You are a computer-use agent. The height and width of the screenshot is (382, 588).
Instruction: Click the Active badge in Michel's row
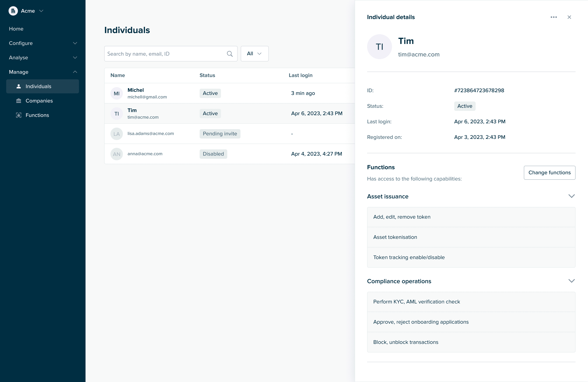point(210,93)
